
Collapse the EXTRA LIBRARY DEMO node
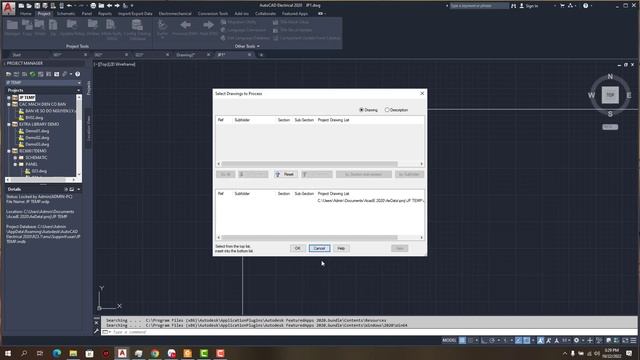9,124
